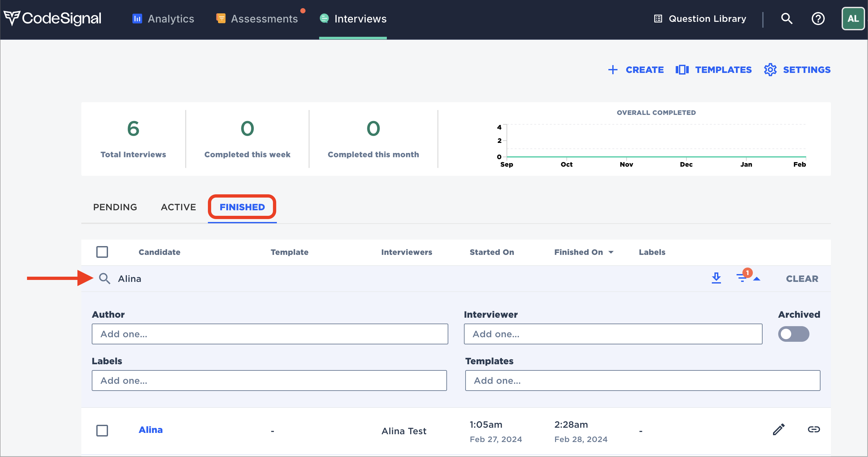
Task: Click the pencil edit icon for Alina
Action: pos(778,429)
